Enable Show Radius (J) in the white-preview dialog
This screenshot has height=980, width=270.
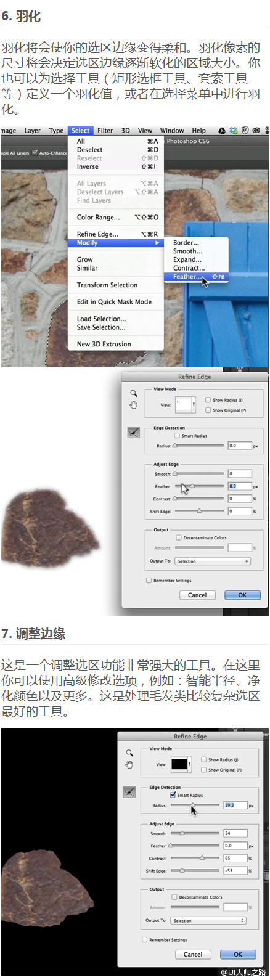click(x=208, y=400)
